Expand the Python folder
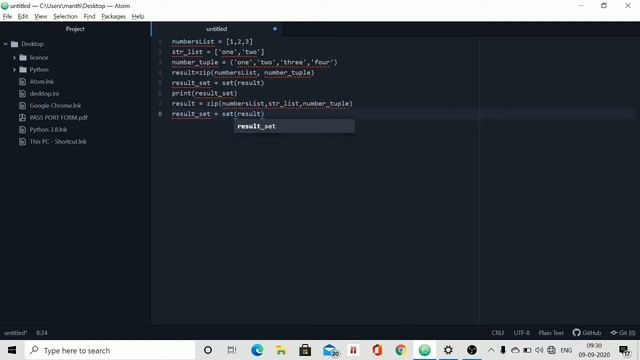Viewport: 640px width, 360px height. [x=14, y=70]
